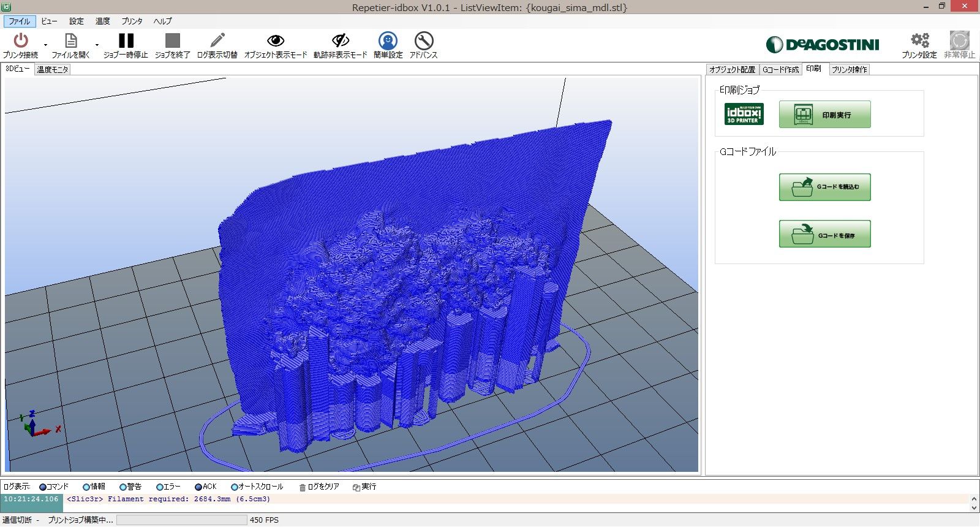Image resolution: width=980 pixels, height=527 pixels.
Task: Click the 印刷実行 print button
Action: 824,115
